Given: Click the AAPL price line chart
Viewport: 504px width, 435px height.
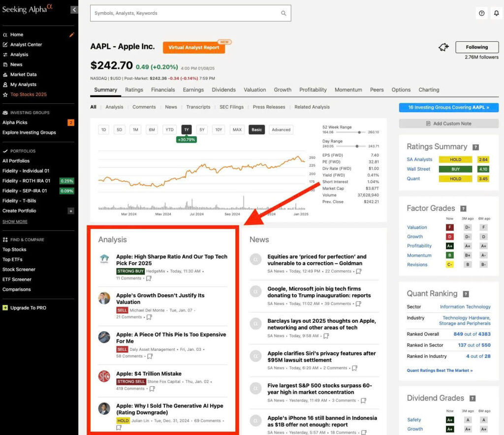Looking at the screenshot, I should 202,172.
